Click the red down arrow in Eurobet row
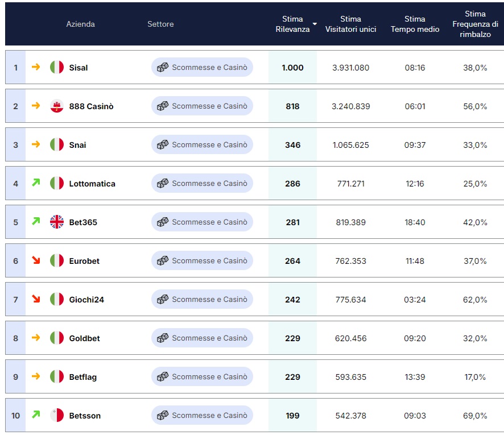The width and height of the screenshot is (504, 435). coord(36,260)
